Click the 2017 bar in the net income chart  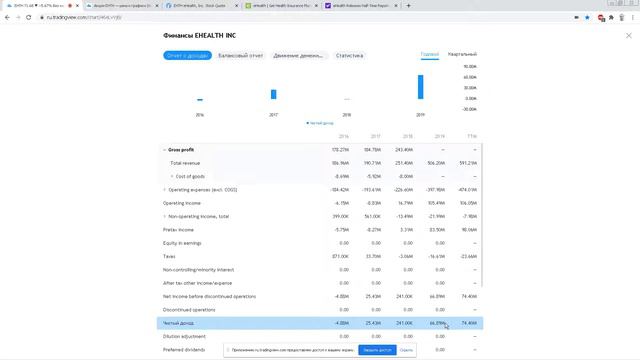[273, 94]
